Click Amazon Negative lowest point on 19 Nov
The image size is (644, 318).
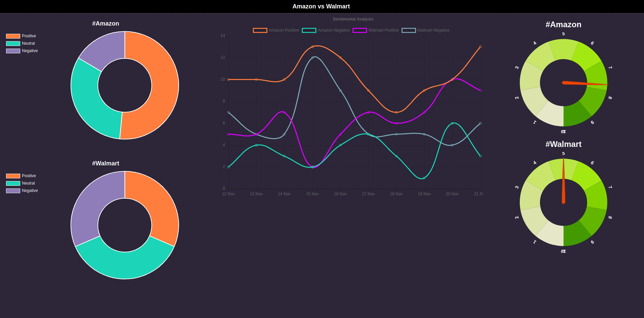424,178
